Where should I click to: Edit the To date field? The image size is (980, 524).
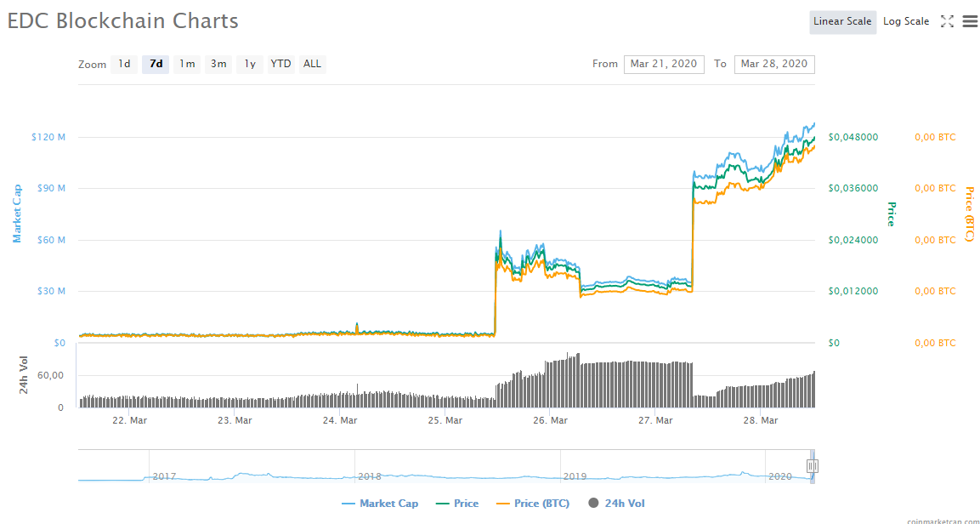point(774,64)
